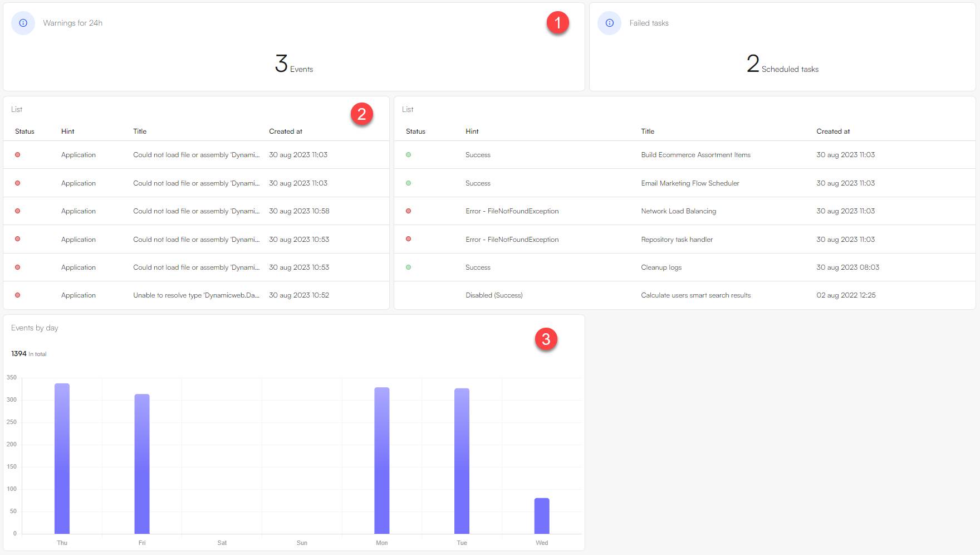This screenshot has width=980, height=555.
Task: Click Created at column header in tasks list
Action: pyautogui.click(x=833, y=132)
